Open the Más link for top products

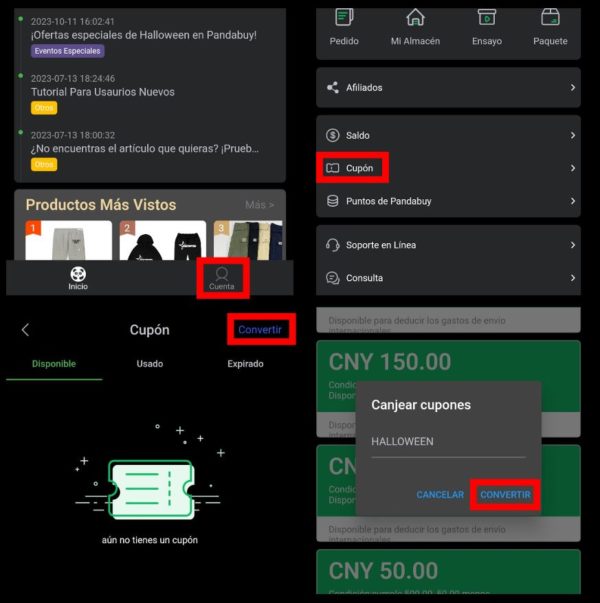click(x=259, y=205)
